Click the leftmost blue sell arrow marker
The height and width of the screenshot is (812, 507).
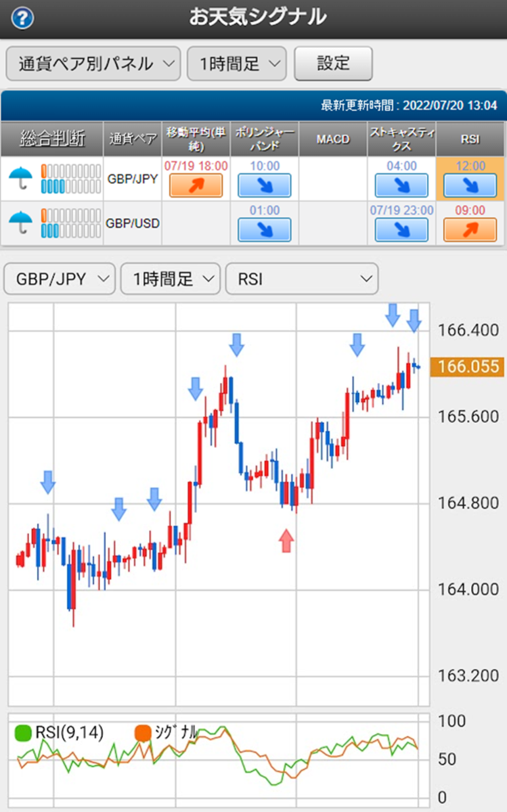47,482
